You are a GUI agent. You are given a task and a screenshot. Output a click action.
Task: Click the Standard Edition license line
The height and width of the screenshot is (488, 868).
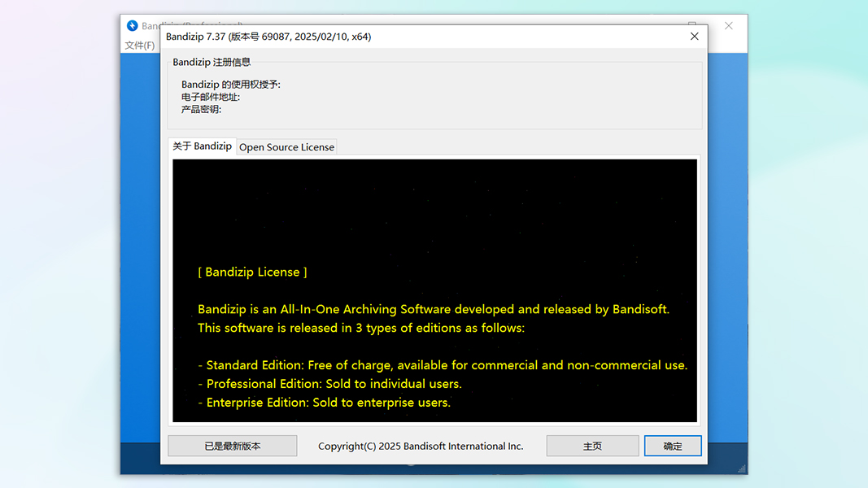coord(443,365)
